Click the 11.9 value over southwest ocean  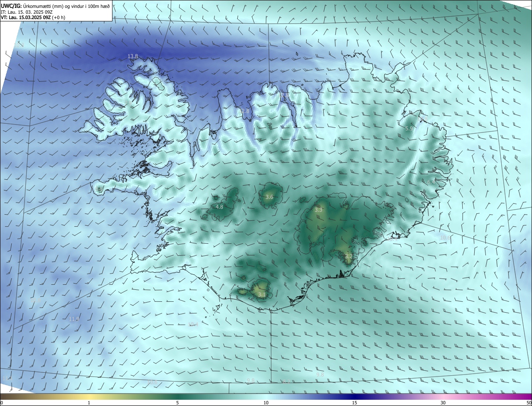pyautogui.click(x=74, y=319)
